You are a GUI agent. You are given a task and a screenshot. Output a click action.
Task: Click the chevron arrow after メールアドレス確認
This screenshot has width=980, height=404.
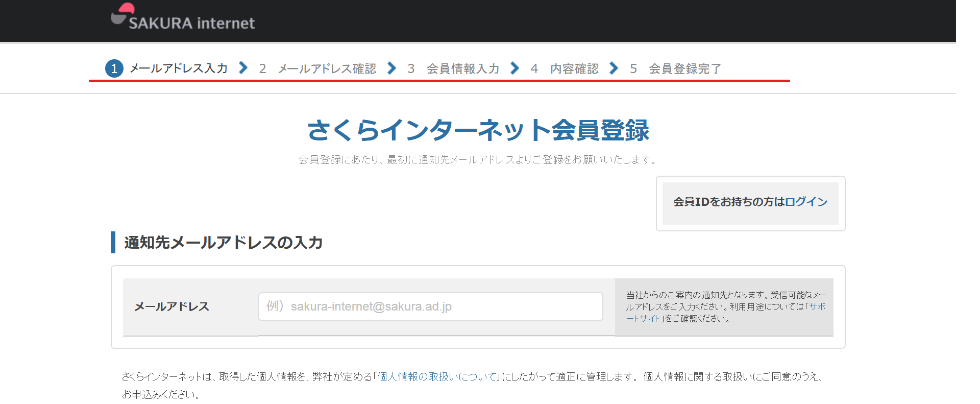(392, 68)
